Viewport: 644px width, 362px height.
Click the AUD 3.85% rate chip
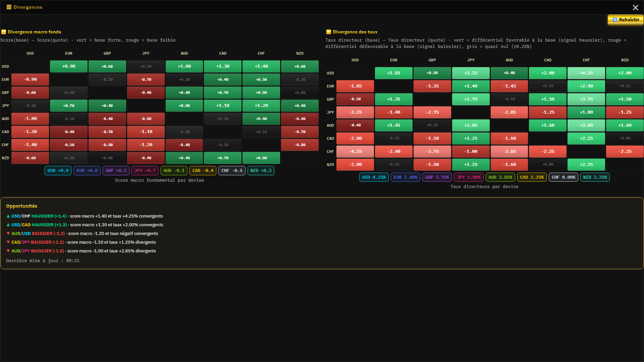tap(500, 177)
